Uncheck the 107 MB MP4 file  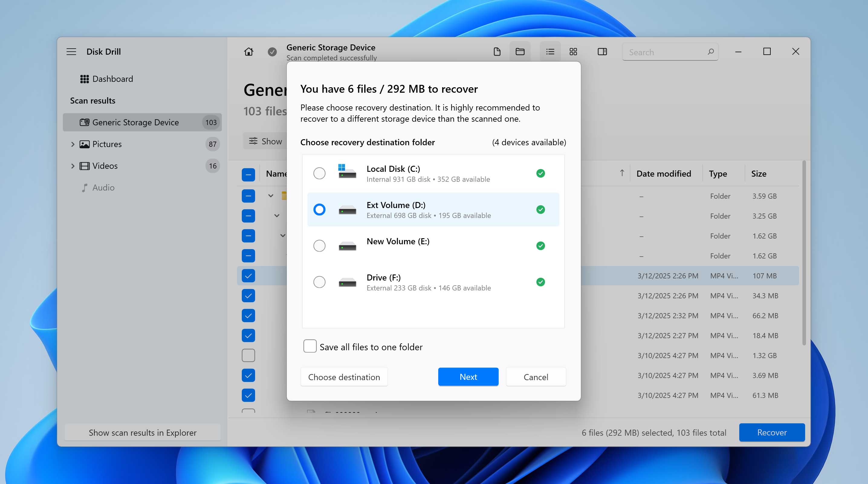pos(248,276)
